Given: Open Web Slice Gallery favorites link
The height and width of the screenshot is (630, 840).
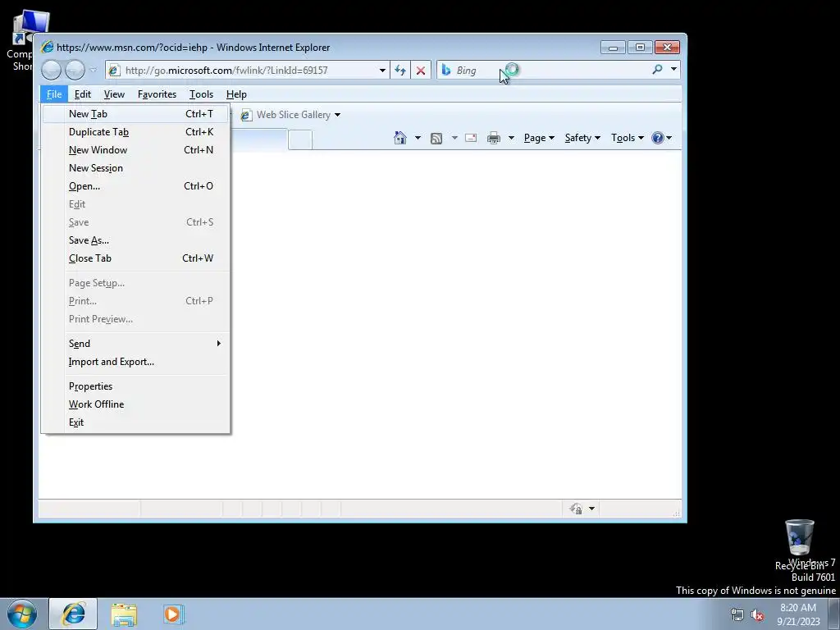Looking at the screenshot, I should point(290,115).
